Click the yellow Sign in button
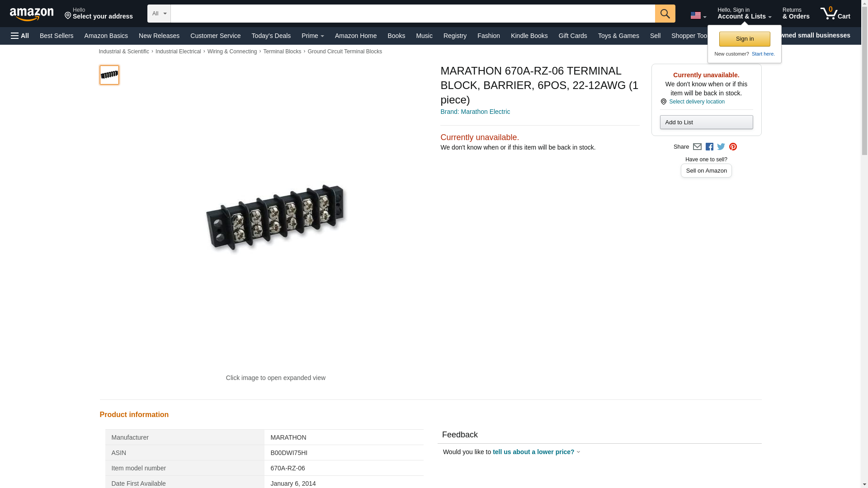 (x=744, y=39)
